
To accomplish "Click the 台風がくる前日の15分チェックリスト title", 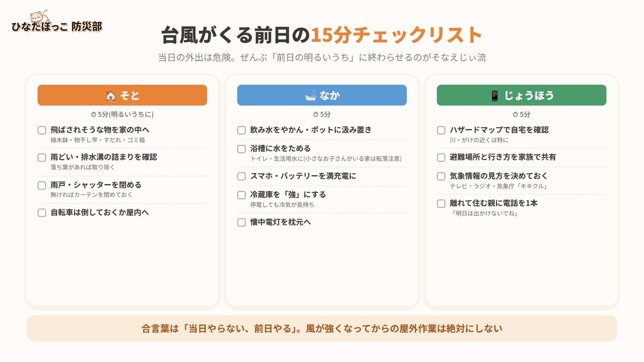I will [x=322, y=35].
